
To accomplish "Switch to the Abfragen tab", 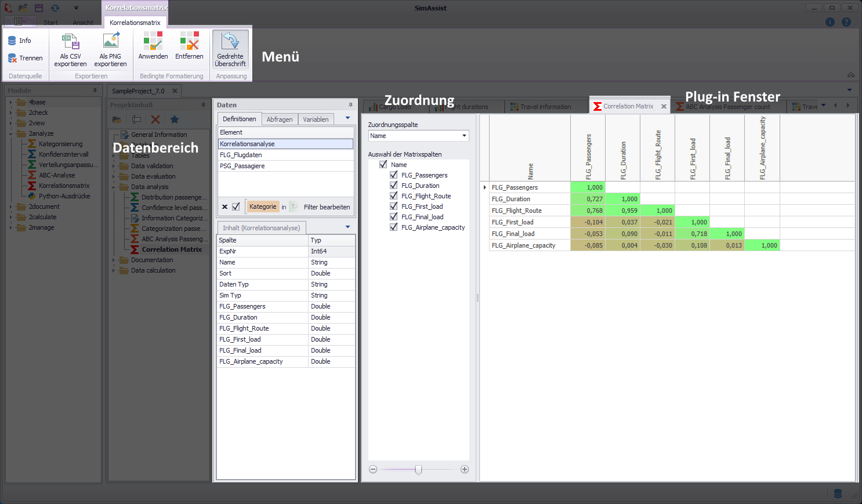I will click(x=280, y=119).
